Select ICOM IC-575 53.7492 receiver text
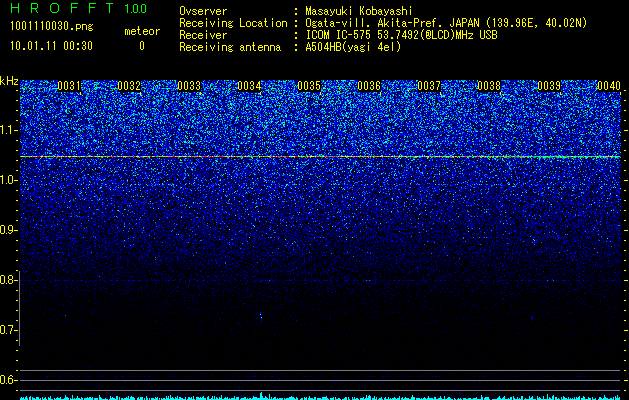Screen dimensions: 629x400 click(401, 35)
